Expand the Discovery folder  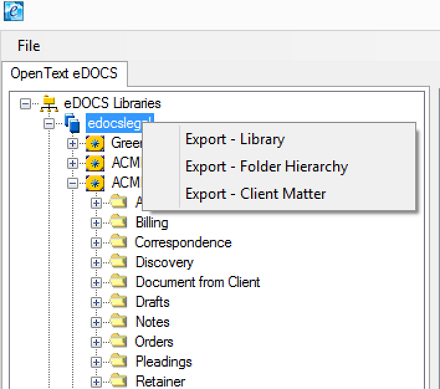(96, 263)
